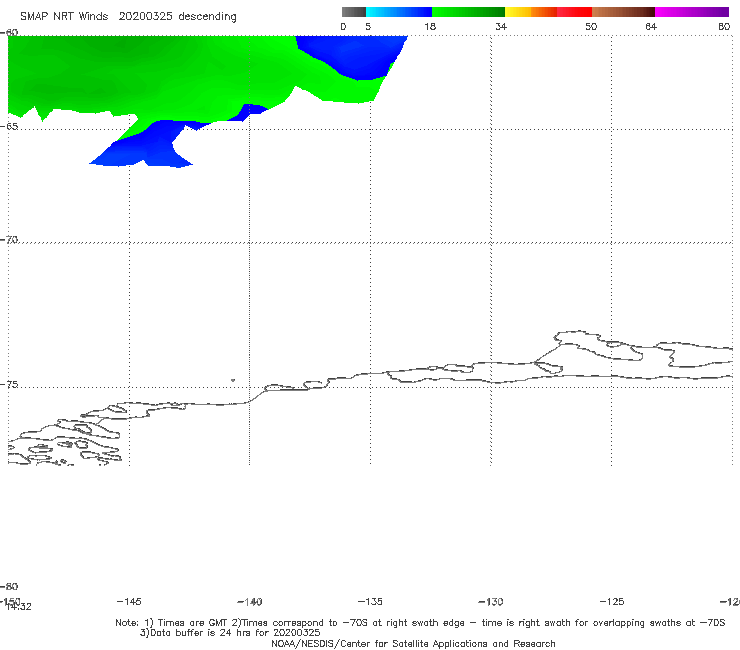Click the longitude label '-140'
This screenshot has height=650, width=740.
click(250, 601)
